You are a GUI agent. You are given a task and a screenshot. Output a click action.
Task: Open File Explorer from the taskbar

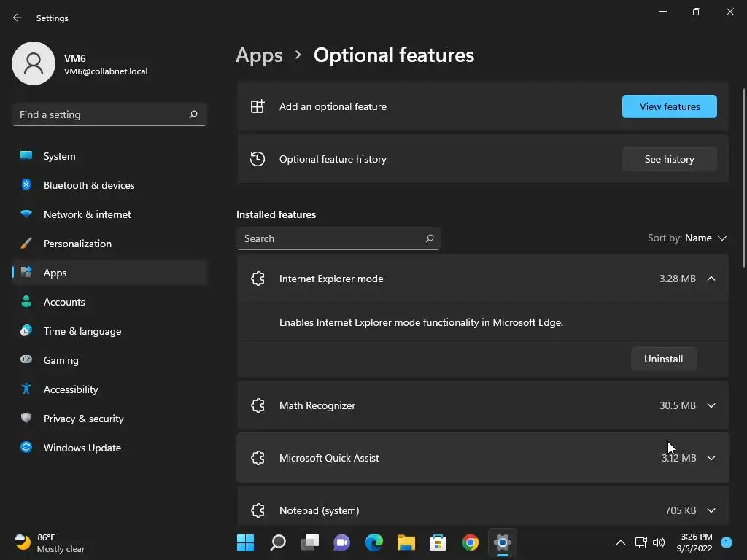406,542
